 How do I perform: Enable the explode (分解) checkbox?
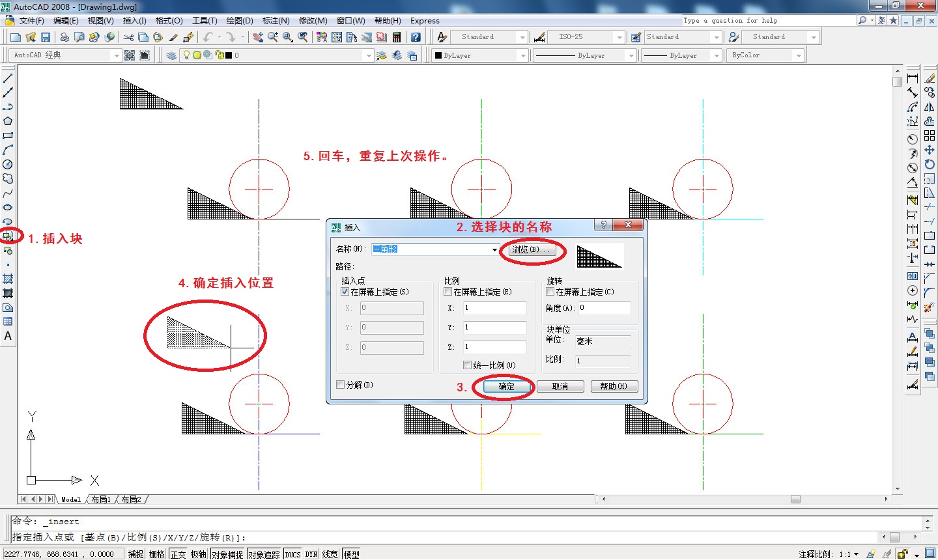tap(341, 385)
